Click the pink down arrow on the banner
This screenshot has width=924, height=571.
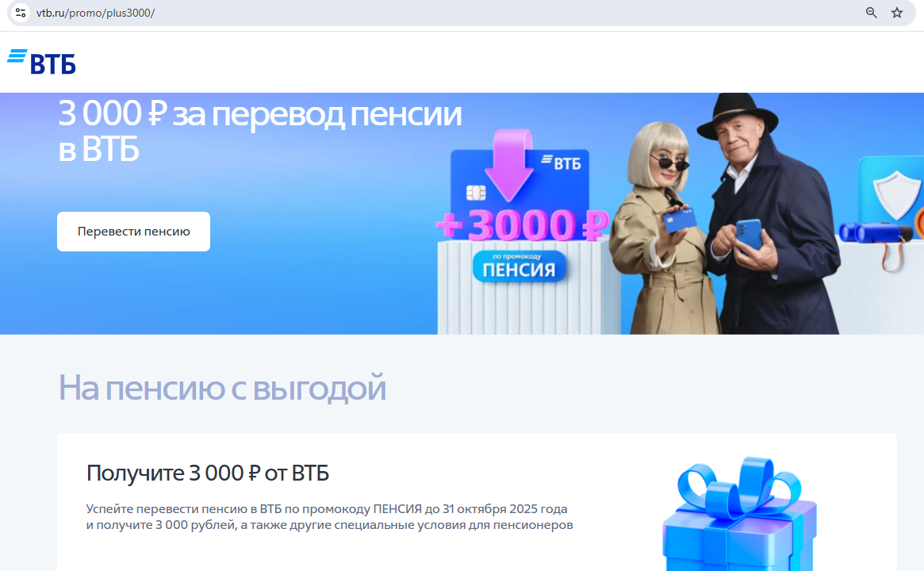[x=509, y=166]
